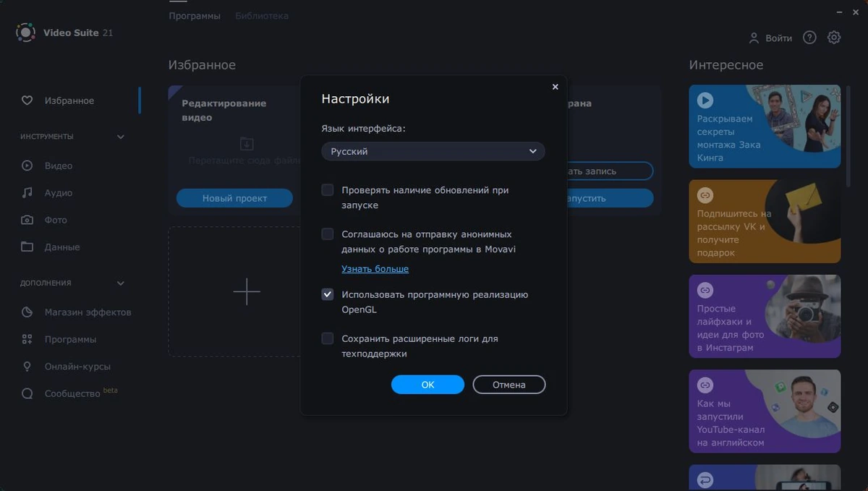The width and height of the screenshot is (868, 491).
Task: Close the Настройки dialog with X
Action: pyautogui.click(x=556, y=87)
